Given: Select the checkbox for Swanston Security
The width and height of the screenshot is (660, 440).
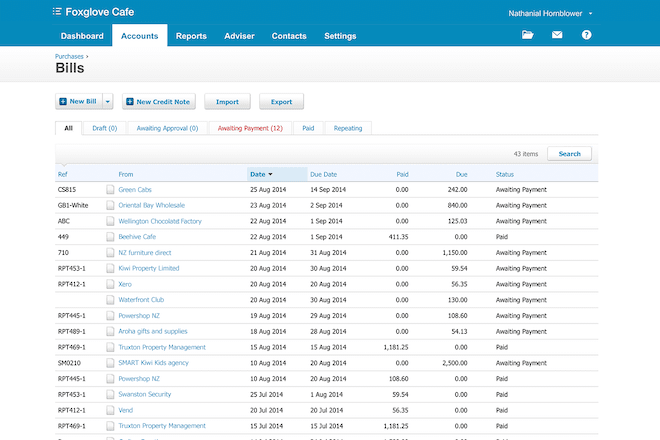Looking at the screenshot, I should click(110, 395).
